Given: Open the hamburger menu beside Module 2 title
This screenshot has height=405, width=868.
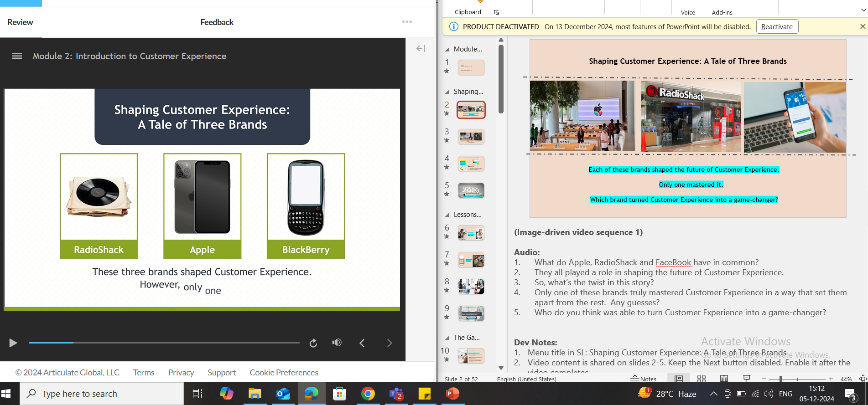Looking at the screenshot, I should point(17,56).
